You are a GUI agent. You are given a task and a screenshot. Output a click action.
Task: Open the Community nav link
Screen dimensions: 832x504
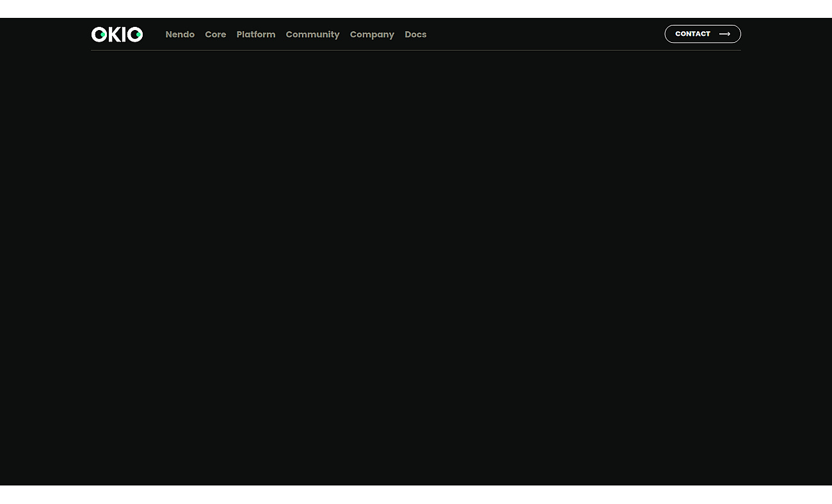click(313, 35)
